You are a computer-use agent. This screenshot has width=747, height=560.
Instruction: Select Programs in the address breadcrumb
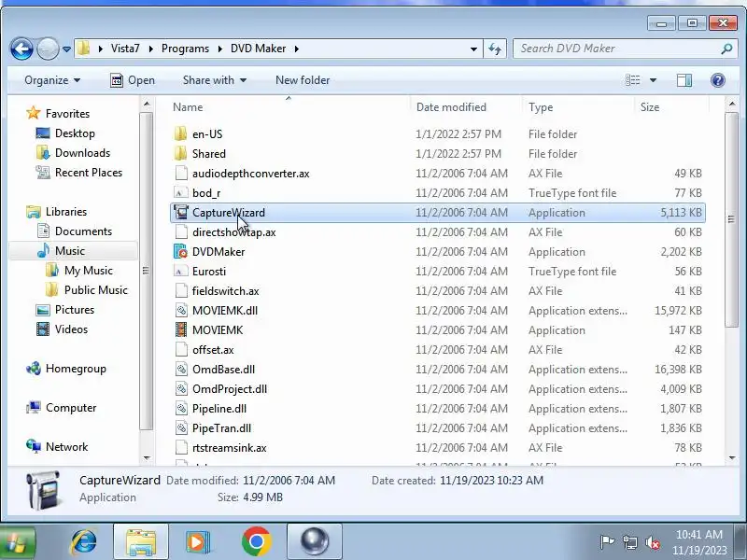185,49
